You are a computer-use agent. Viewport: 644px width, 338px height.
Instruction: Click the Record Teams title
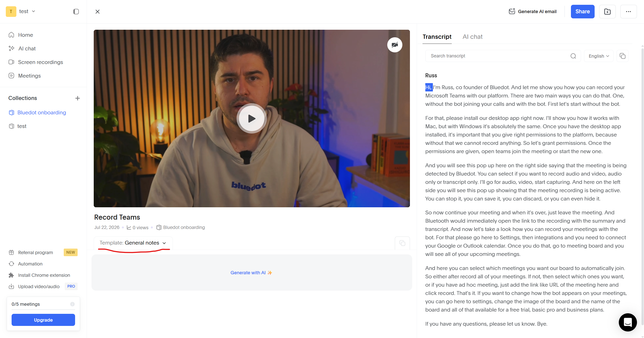coord(117,217)
